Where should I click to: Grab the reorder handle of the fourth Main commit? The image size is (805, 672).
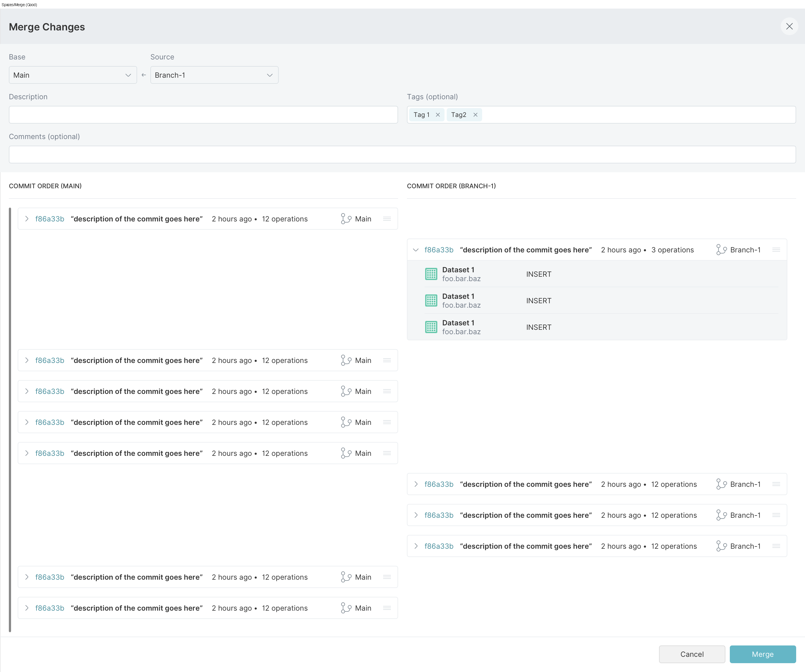point(387,422)
